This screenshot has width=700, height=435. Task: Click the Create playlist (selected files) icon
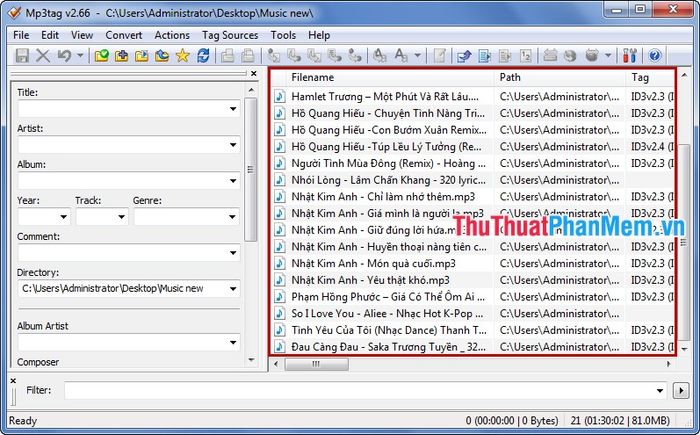505,56
